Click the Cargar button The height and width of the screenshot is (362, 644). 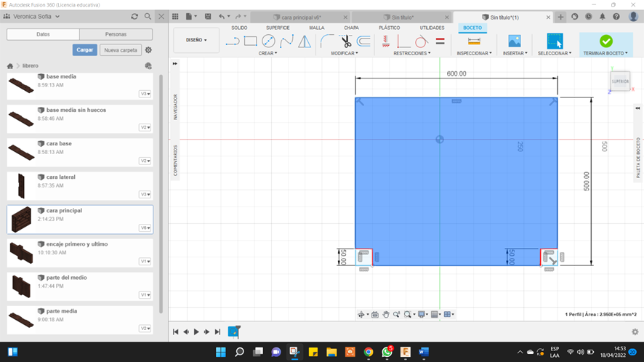click(84, 49)
